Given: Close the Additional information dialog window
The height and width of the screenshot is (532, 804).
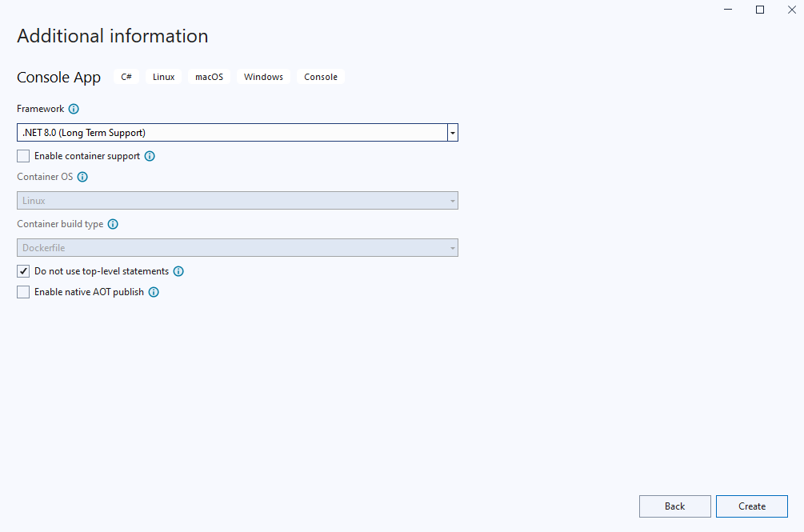Looking at the screenshot, I should pyautogui.click(x=791, y=10).
